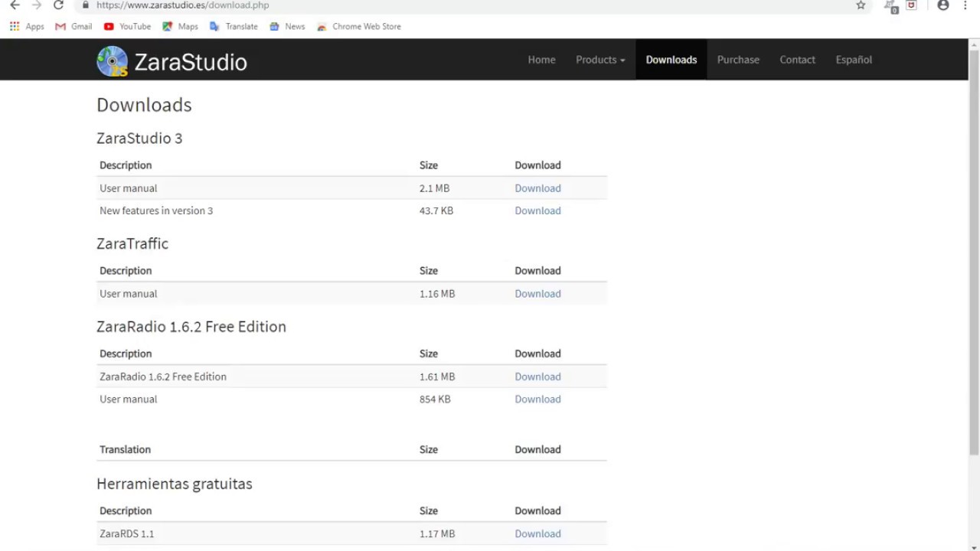This screenshot has height=551, width=980.
Task: Open the Purchase page
Action: click(738, 60)
